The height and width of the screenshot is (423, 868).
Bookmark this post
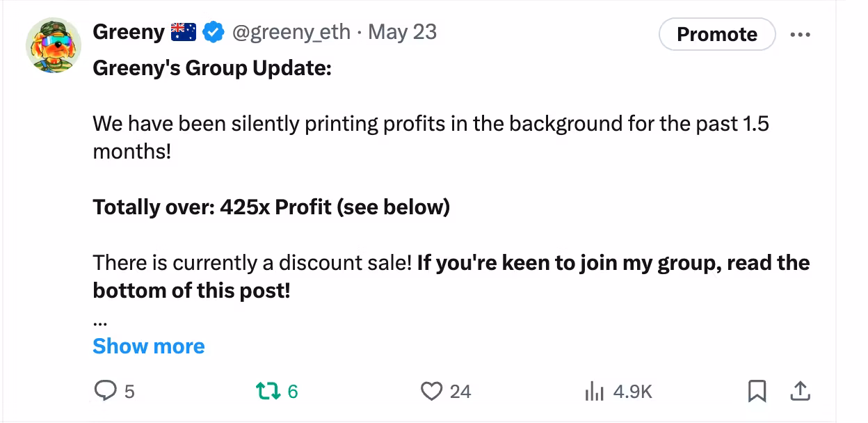pyautogui.click(x=757, y=392)
